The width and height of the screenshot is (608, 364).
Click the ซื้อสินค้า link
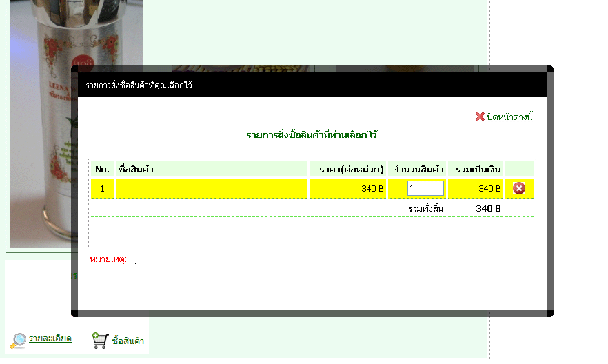(x=128, y=341)
